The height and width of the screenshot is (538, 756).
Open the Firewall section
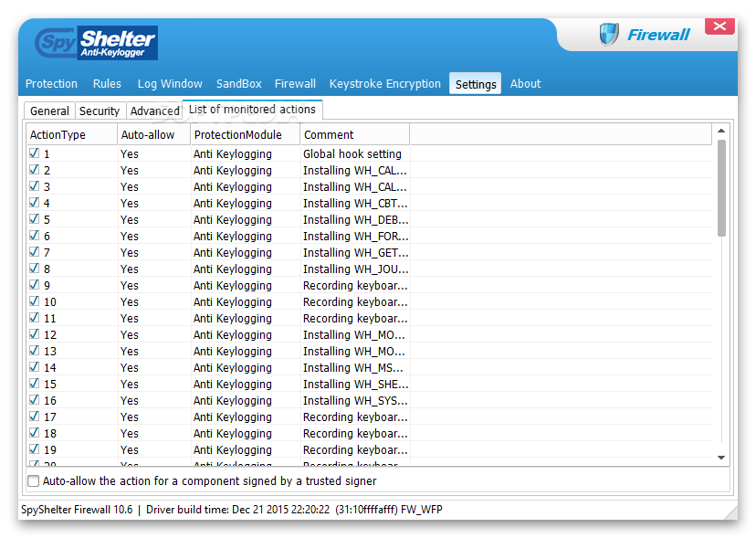[x=295, y=83]
